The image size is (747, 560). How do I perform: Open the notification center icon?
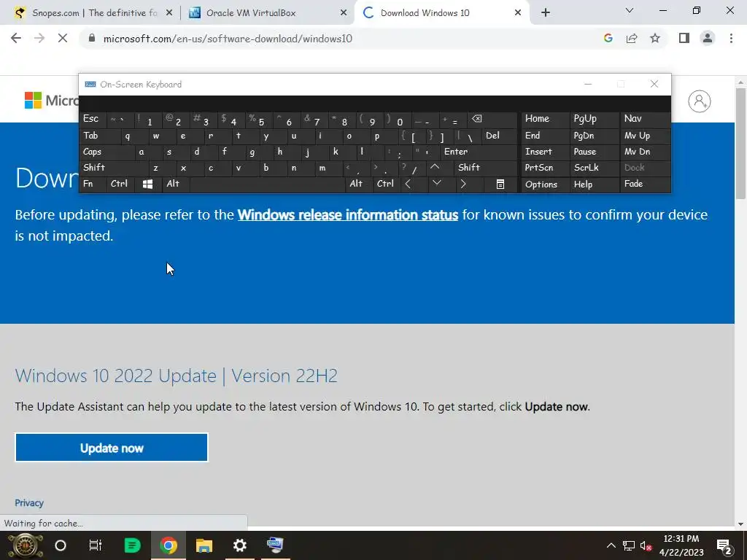tap(724, 546)
